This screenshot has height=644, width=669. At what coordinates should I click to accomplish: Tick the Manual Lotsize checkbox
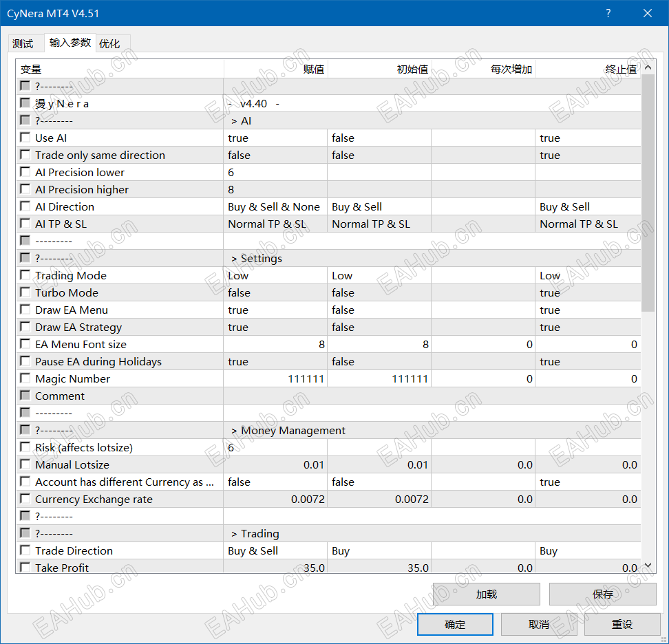pyautogui.click(x=25, y=464)
